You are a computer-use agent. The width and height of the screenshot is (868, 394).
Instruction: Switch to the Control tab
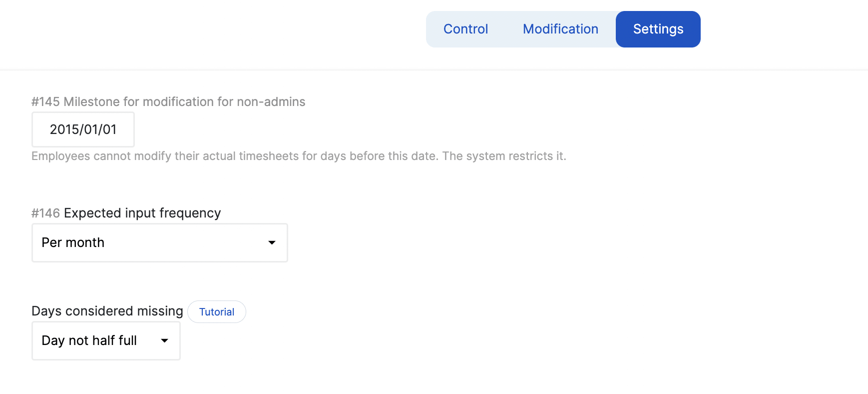(465, 29)
